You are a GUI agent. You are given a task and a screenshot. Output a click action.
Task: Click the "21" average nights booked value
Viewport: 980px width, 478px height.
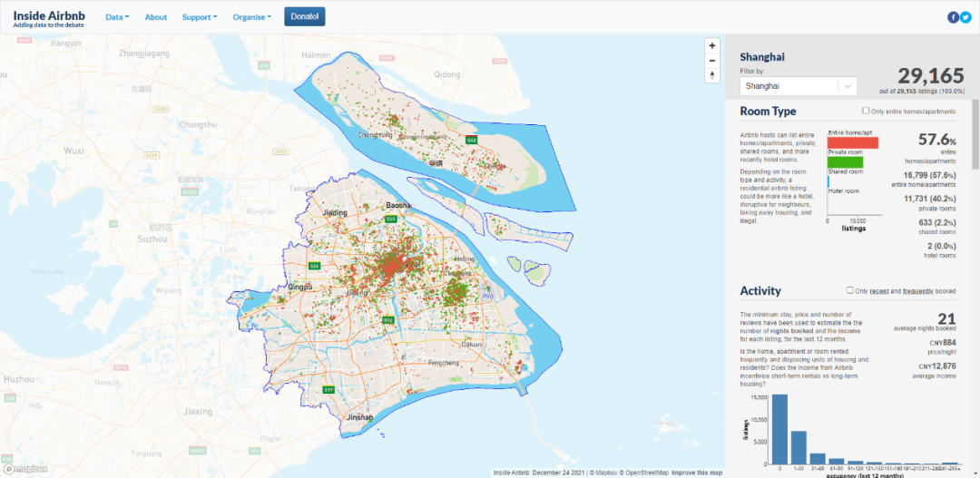click(946, 318)
